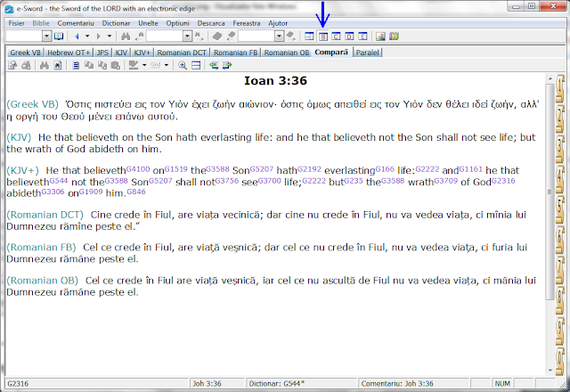Image resolution: width=570 pixels, height=392 pixels.
Task: Switch to the Romanian OB tab
Action: [x=287, y=53]
